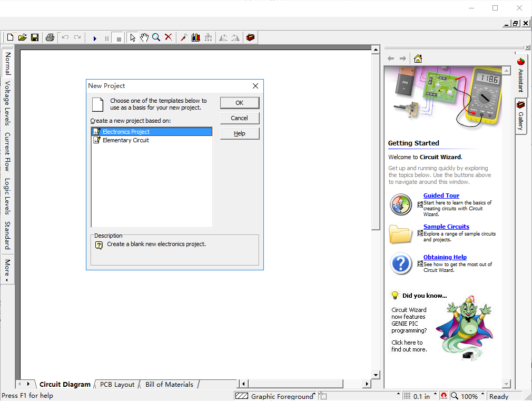Viewport: 532px width, 401px height.
Task: Expand the More view styles menu
Action: 7,270
